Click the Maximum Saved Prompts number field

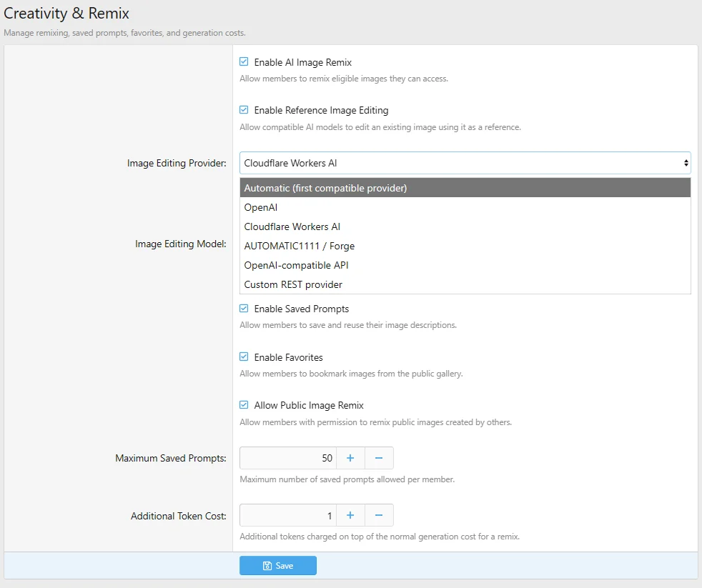288,458
